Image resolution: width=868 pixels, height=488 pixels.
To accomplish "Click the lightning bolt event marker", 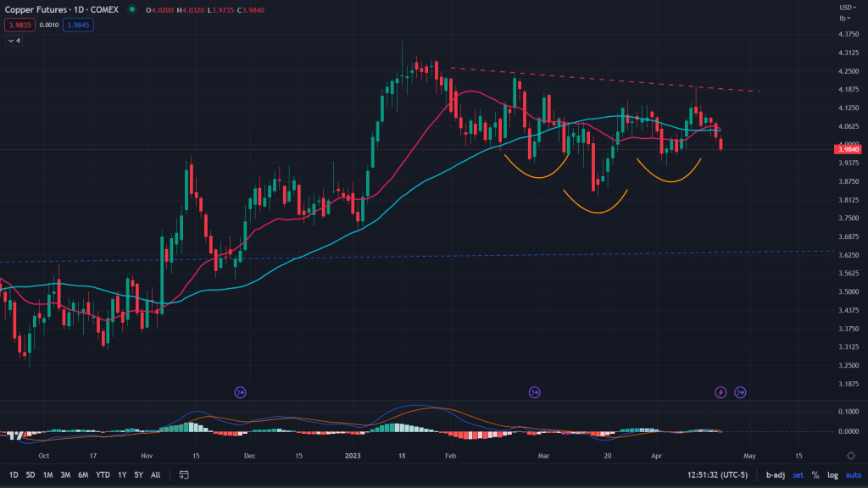I will (721, 392).
